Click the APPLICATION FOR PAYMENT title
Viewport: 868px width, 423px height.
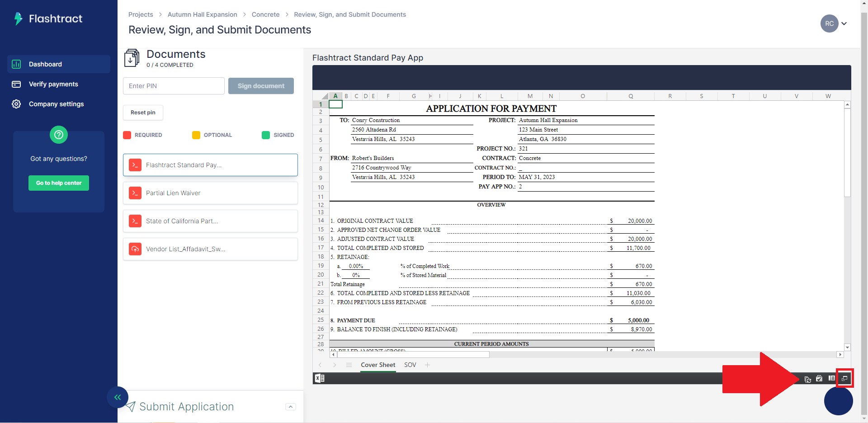click(x=491, y=108)
